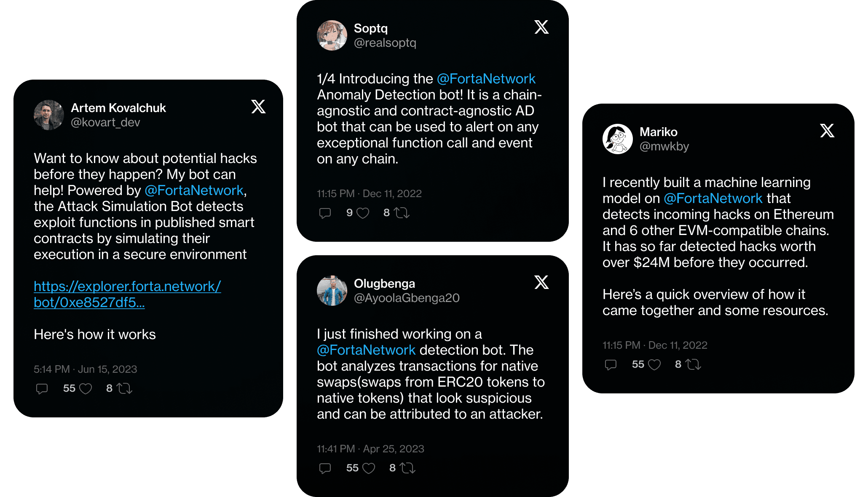This screenshot has width=868, height=497.
Task: Click the X logo on Soptq's tweet
Action: pyautogui.click(x=541, y=27)
